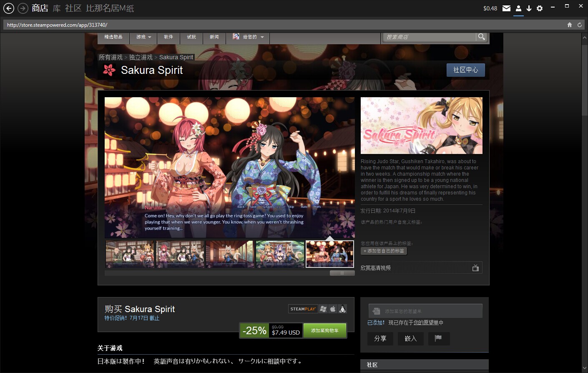Open the friends person icon
The image size is (588, 373).
(x=518, y=8)
